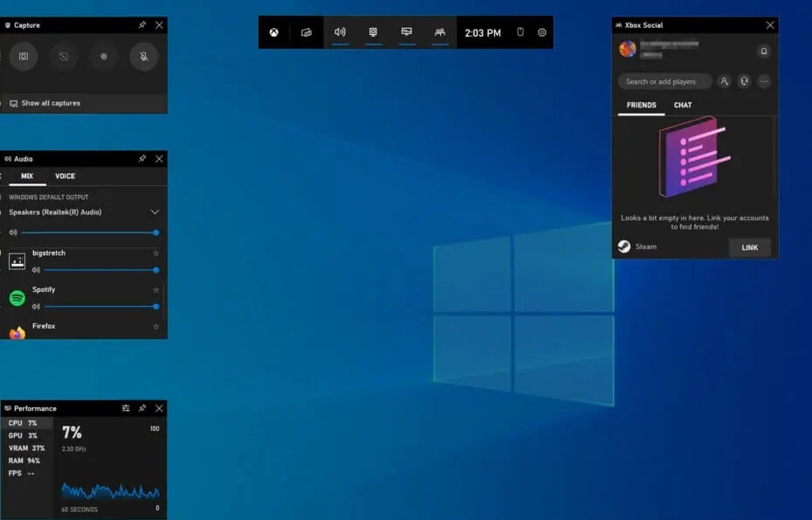
Task: Adjust the Spotify volume slider
Action: click(101, 307)
